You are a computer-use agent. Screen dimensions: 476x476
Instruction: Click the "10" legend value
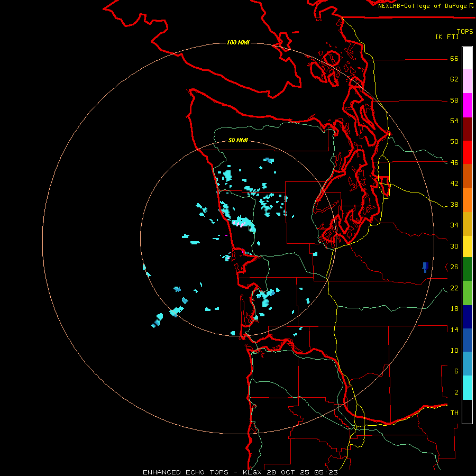click(x=454, y=351)
